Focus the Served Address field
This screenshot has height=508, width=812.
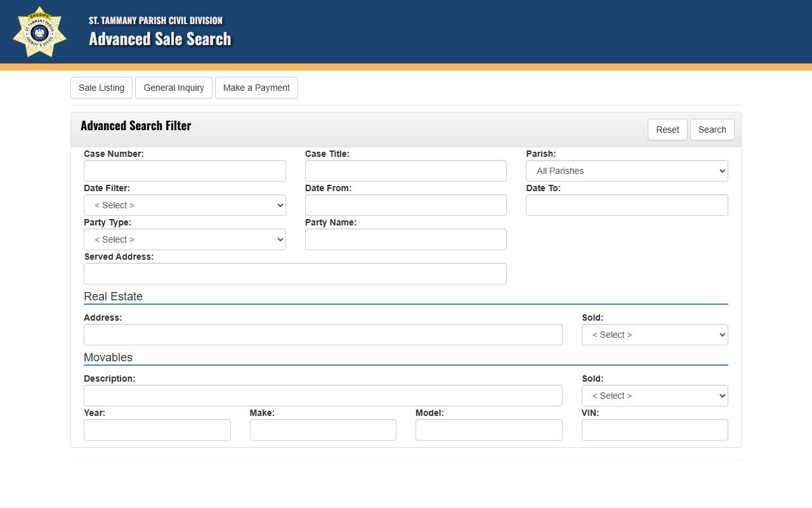tap(295, 274)
